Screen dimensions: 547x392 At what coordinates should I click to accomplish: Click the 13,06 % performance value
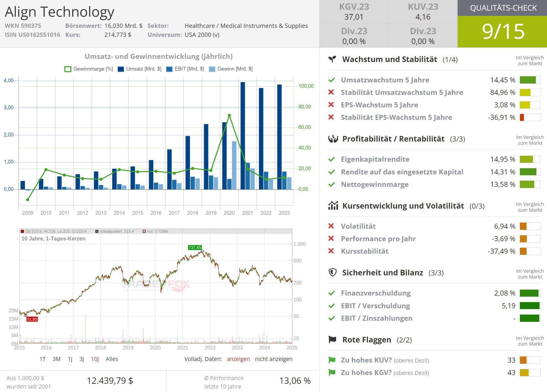[x=295, y=381]
